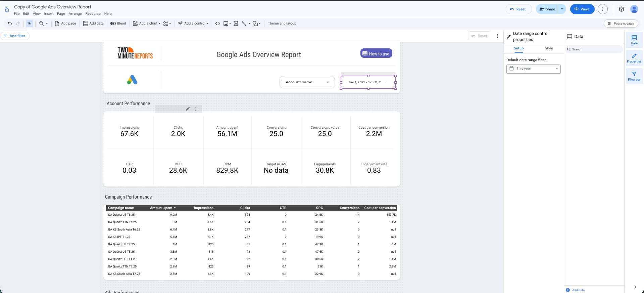Open the Google account avatar
The height and width of the screenshot is (293, 644).
634,9
